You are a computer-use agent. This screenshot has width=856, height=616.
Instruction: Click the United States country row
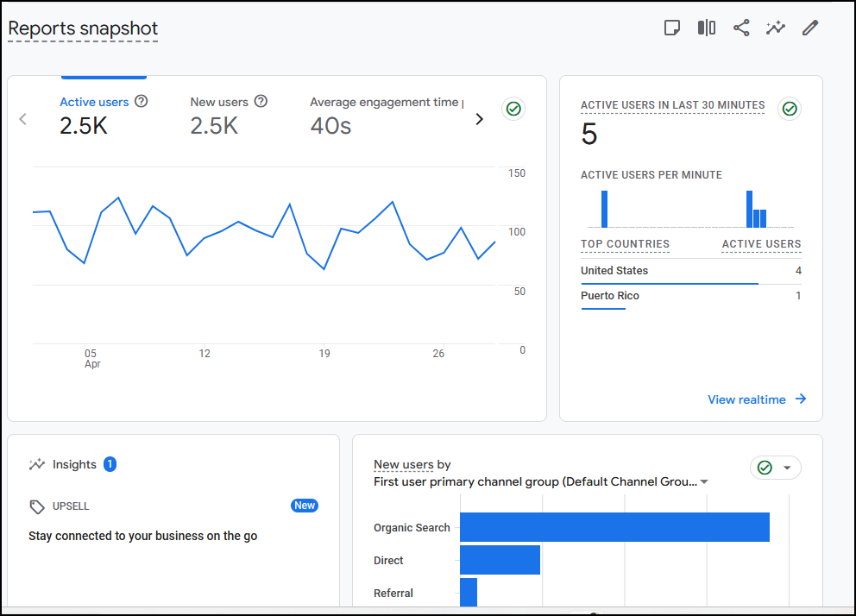(690, 271)
